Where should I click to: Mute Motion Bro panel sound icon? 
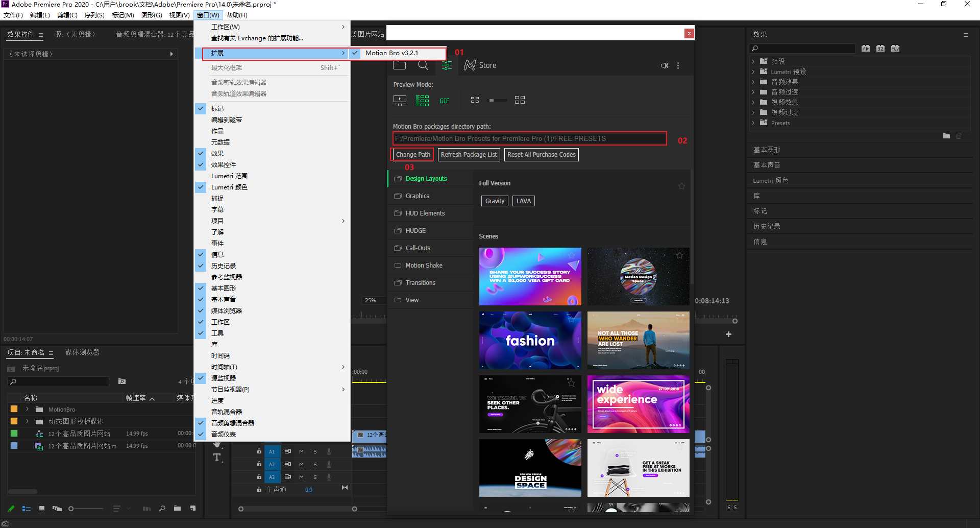(664, 65)
